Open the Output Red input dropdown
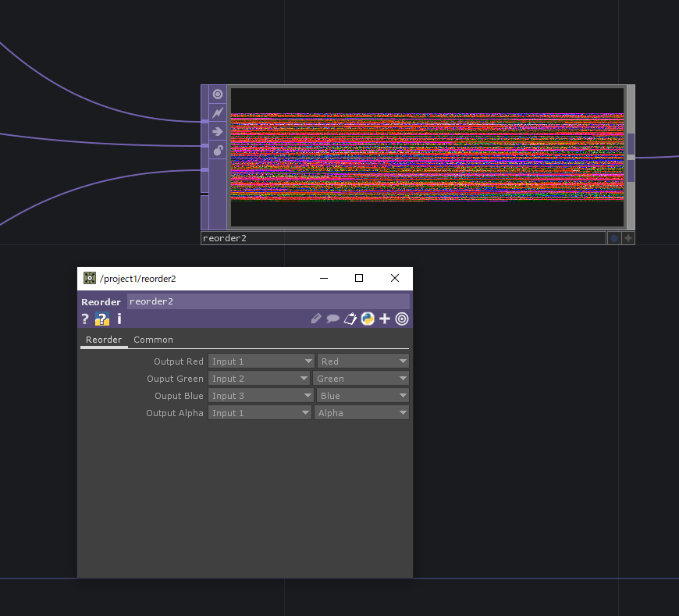The width and height of the screenshot is (679, 616). coord(261,361)
